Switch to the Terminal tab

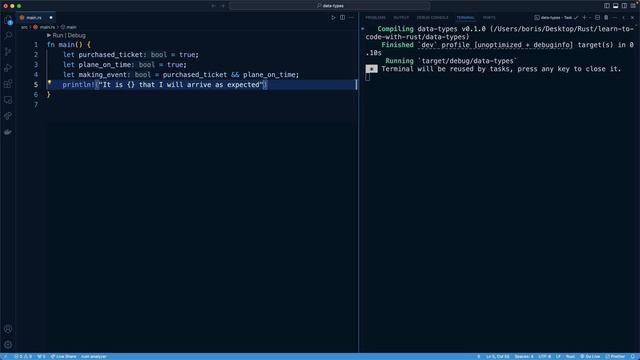[x=465, y=18]
